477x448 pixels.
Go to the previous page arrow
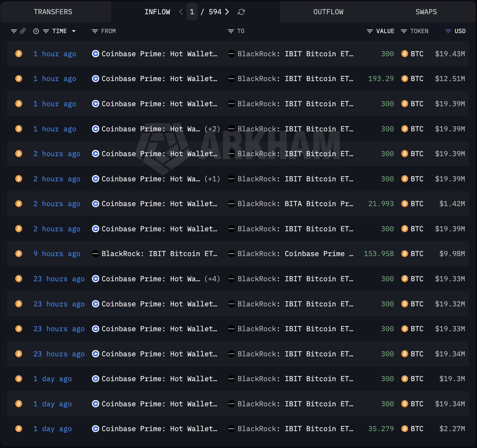(181, 12)
